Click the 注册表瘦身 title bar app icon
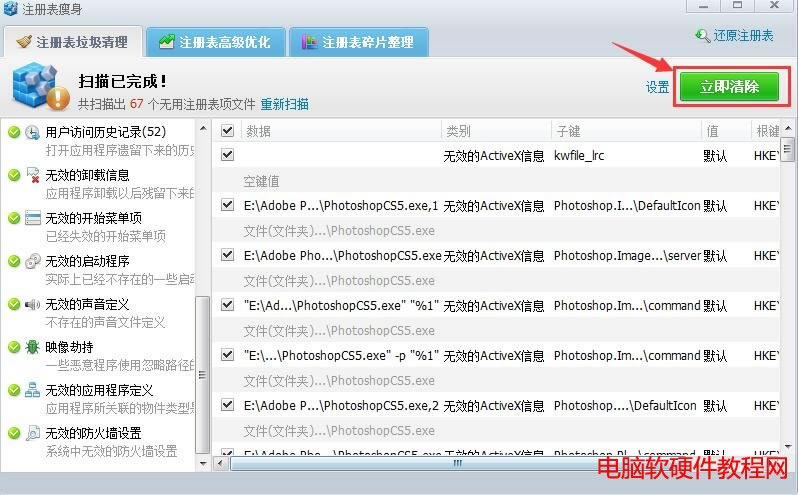 (x=10, y=9)
